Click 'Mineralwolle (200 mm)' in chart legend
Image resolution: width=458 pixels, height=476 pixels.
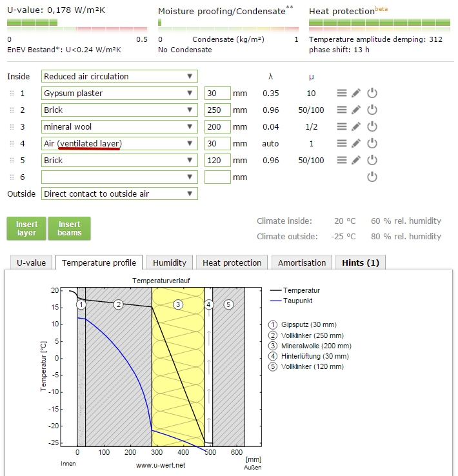(x=310, y=346)
